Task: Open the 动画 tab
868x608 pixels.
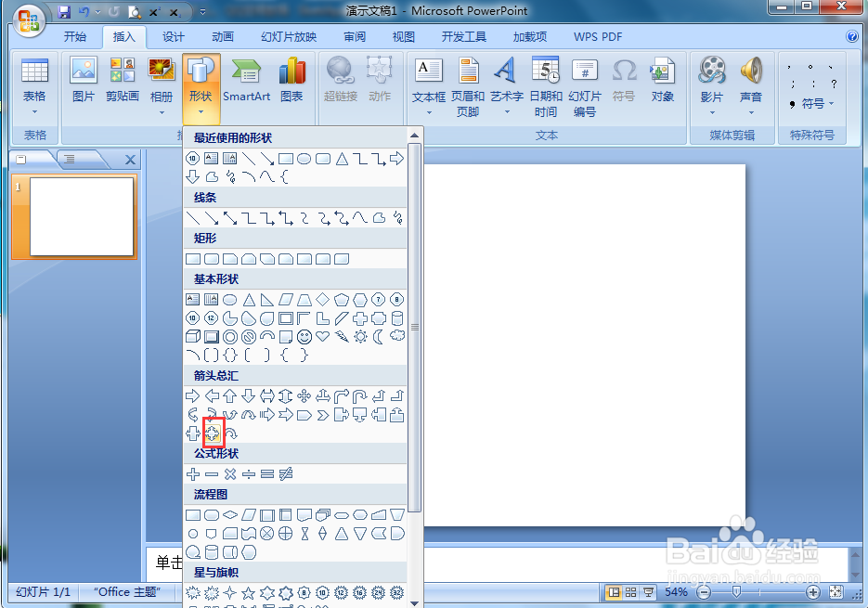Action: point(223,37)
